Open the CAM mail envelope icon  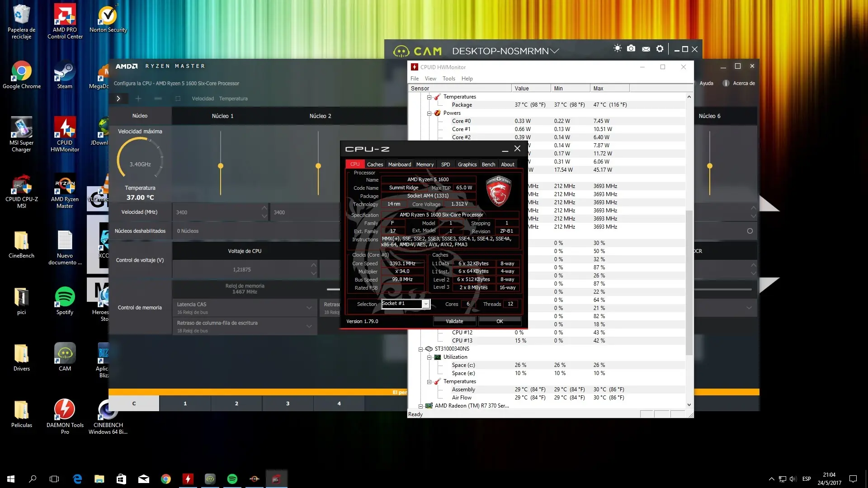[646, 49]
